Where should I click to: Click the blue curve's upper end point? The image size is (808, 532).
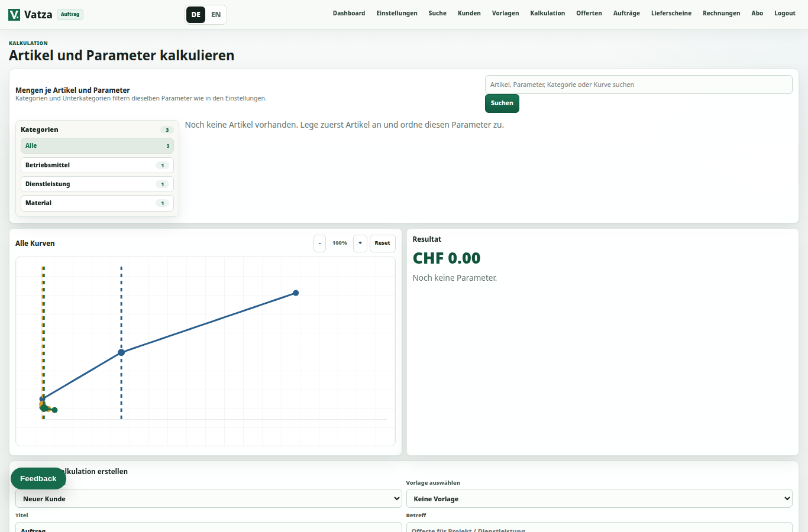(x=296, y=293)
